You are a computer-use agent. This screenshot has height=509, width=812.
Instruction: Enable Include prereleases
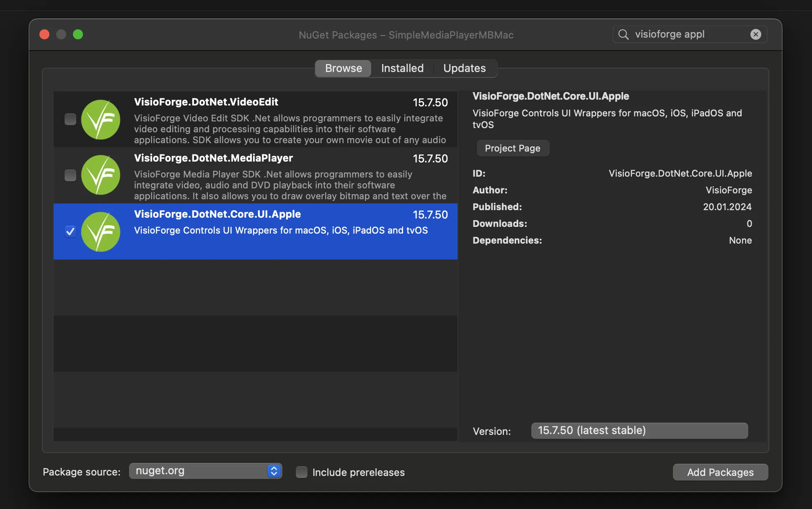click(x=301, y=472)
